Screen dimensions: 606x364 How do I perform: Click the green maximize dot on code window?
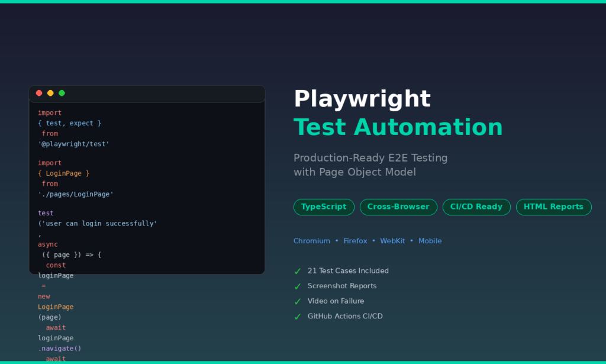62,93
